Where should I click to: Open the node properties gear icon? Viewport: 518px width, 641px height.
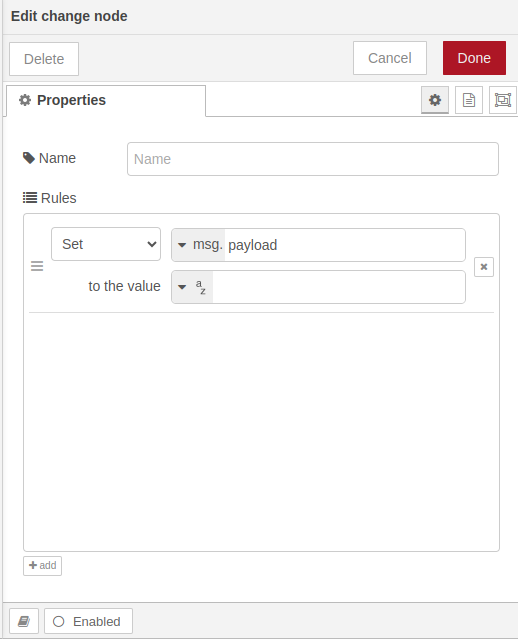tap(435, 100)
